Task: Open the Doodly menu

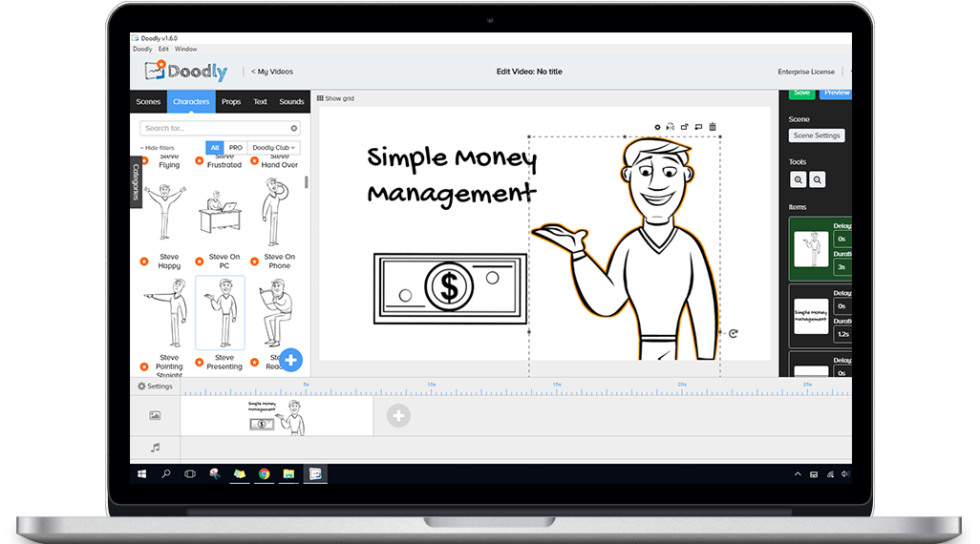Action: pyautogui.click(x=142, y=49)
